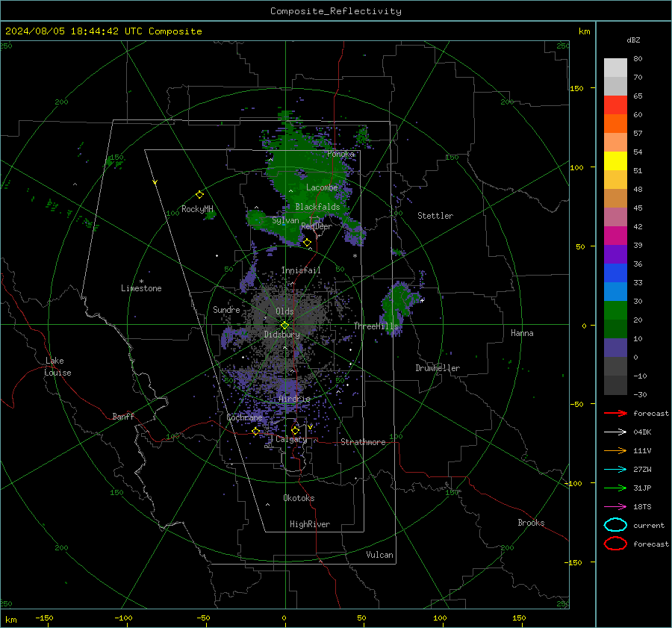Click the red forecast arrow in legend
Viewport: 672px width, 628px height.
pos(615,413)
